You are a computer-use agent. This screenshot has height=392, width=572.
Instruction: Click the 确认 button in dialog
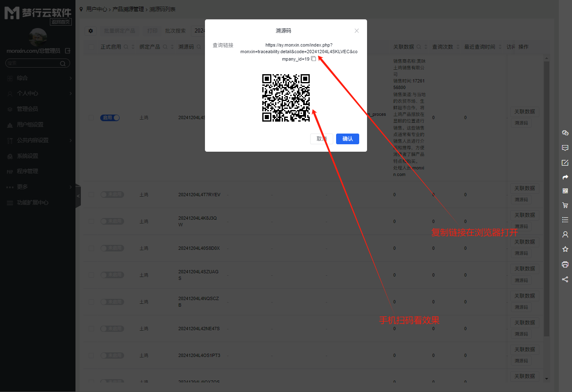coord(347,139)
